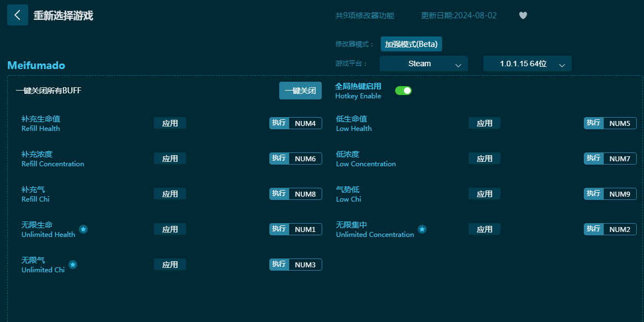The width and height of the screenshot is (644, 322).
Task: Click the 共9项修改器功能 text
Action: click(x=365, y=15)
